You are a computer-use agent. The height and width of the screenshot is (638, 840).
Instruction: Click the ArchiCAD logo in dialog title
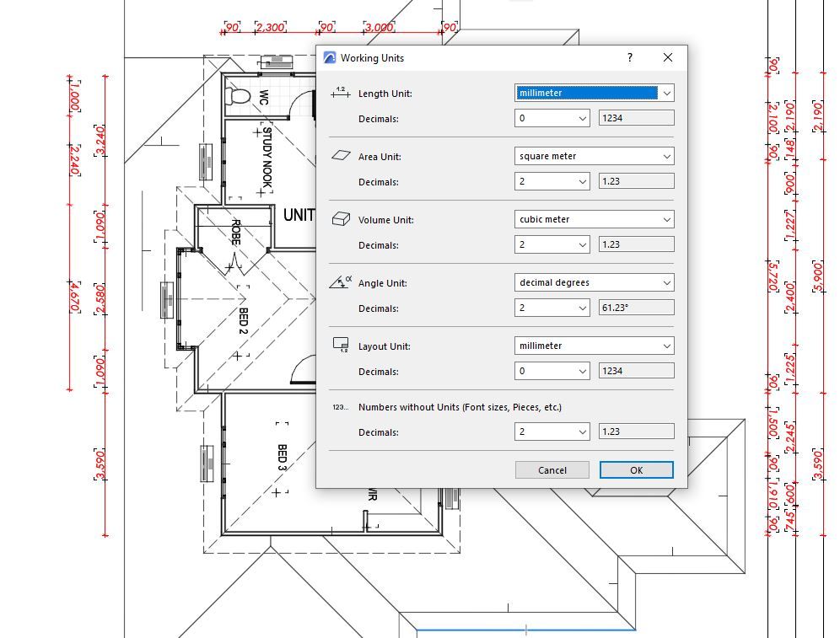tap(330, 58)
